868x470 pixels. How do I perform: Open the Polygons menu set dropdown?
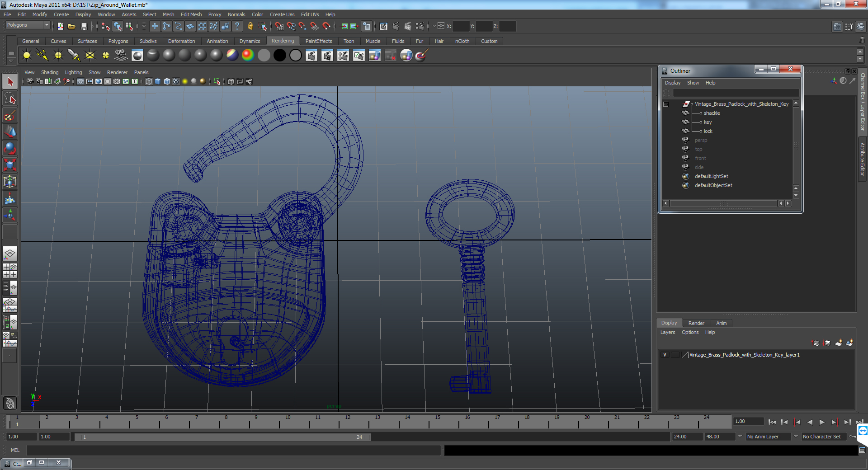pyautogui.click(x=27, y=25)
